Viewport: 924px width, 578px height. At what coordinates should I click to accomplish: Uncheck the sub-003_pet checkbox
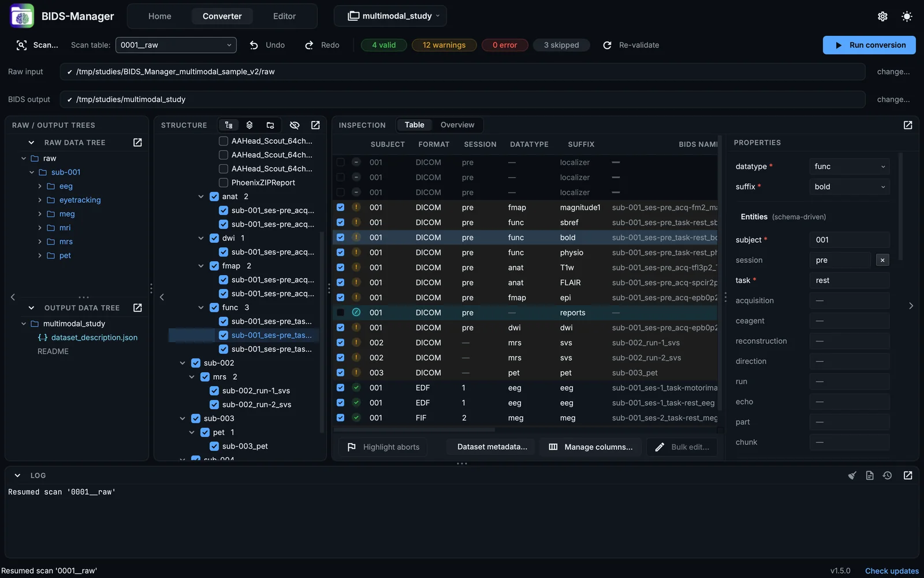click(214, 446)
